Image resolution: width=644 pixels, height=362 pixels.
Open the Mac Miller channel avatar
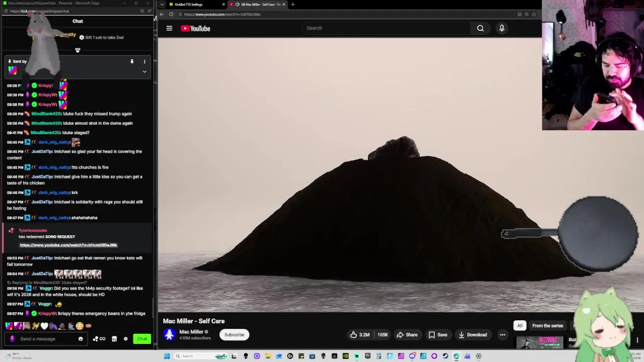point(170,334)
